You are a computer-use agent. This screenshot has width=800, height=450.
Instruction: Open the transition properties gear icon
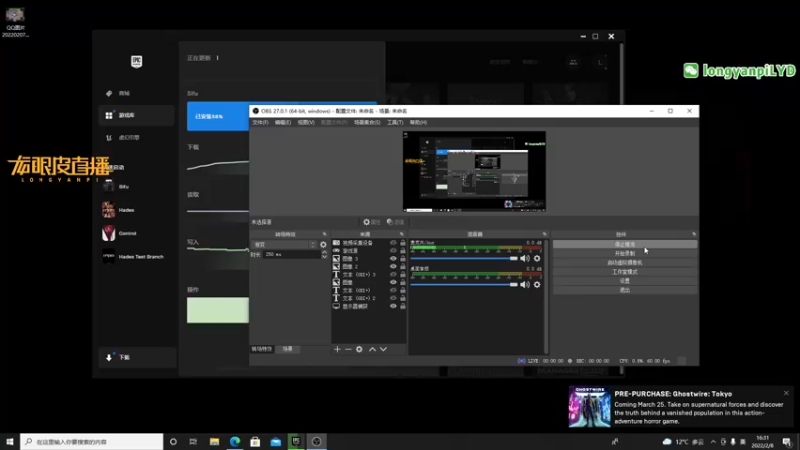(x=323, y=245)
